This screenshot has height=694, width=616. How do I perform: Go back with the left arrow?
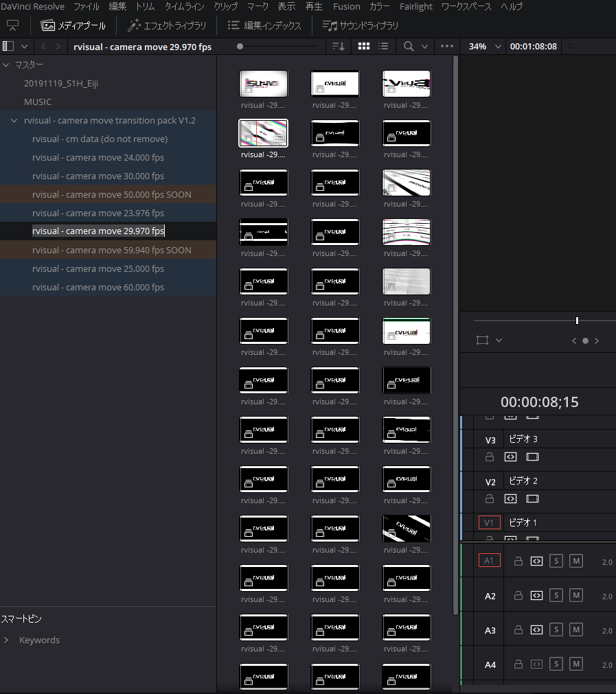click(x=43, y=46)
